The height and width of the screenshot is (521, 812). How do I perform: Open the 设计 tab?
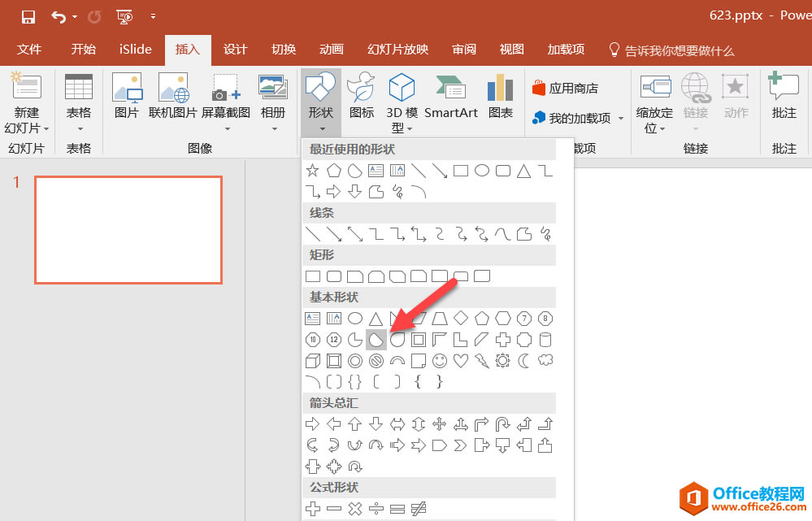(235, 50)
